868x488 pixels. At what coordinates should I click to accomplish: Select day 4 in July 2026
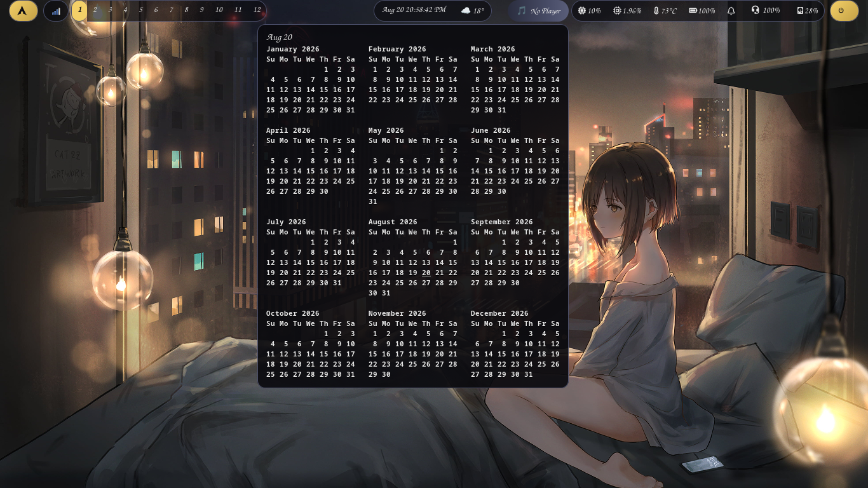353,242
